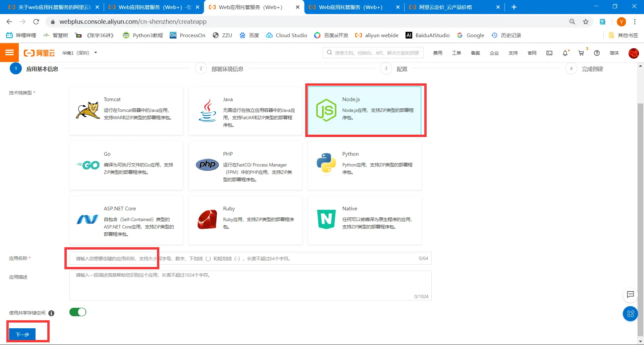The height and width of the screenshot is (345, 644).
Task: Click step 4 完成创建
Action: (584, 69)
